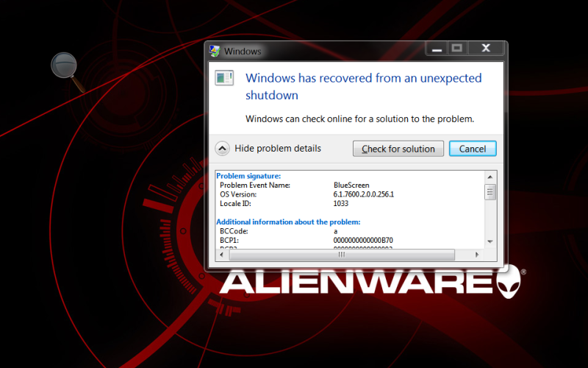
Task: Click 'Additional information about the problem:' heading
Action: pyautogui.click(x=288, y=222)
